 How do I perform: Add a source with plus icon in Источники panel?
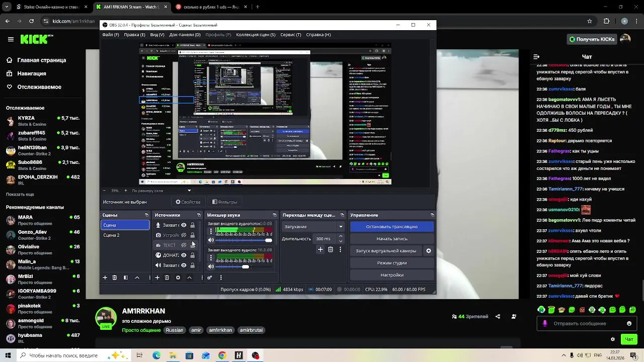(x=157, y=278)
